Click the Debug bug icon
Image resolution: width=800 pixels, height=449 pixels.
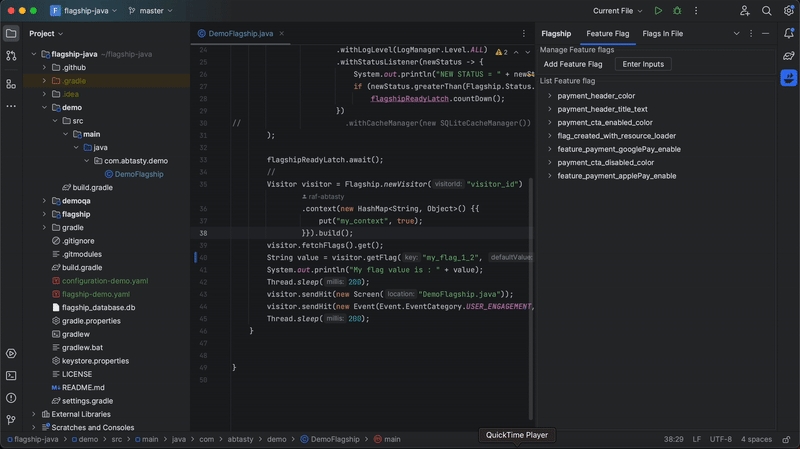(x=677, y=11)
